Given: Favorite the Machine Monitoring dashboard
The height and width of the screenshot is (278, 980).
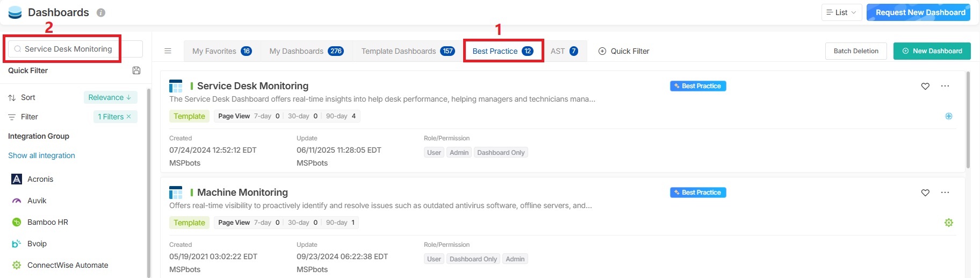Looking at the screenshot, I should [925, 193].
